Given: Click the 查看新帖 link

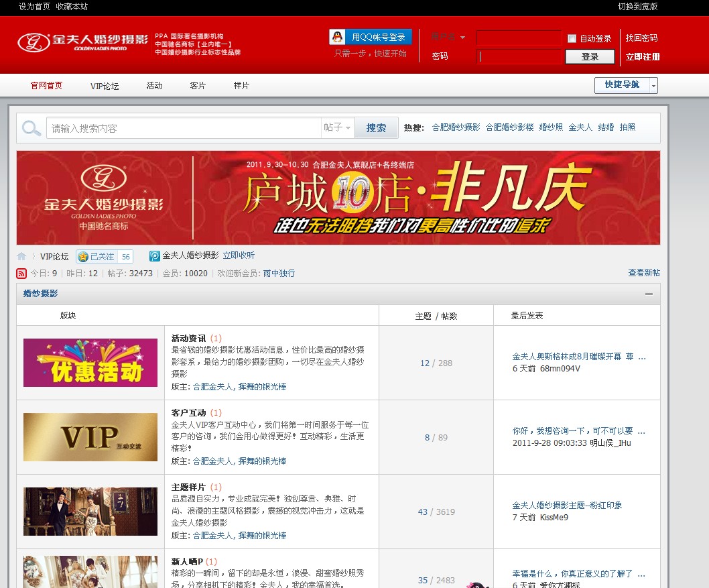Looking at the screenshot, I should point(643,273).
